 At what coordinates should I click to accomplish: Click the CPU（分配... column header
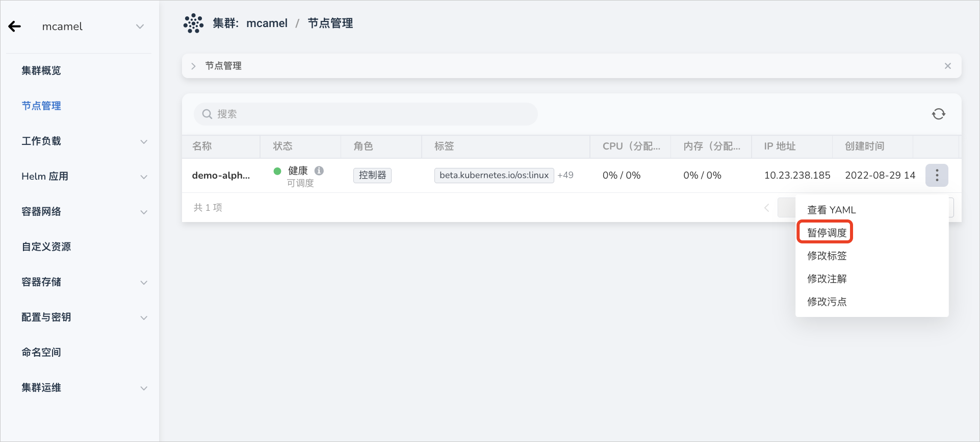tap(631, 146)
